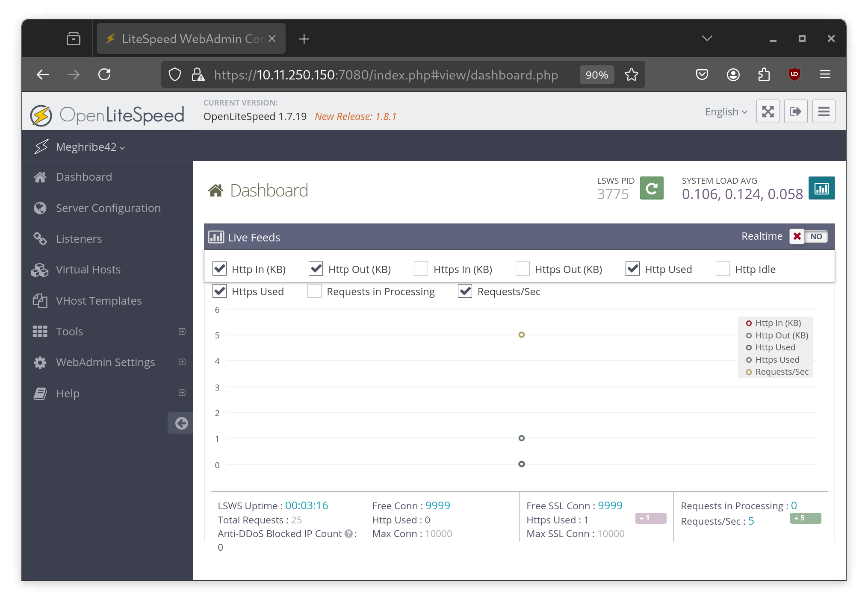The width and height of the screenshot is (868, 605).
Task: Open the hamburger collapse menu in header
Action: 824,112
